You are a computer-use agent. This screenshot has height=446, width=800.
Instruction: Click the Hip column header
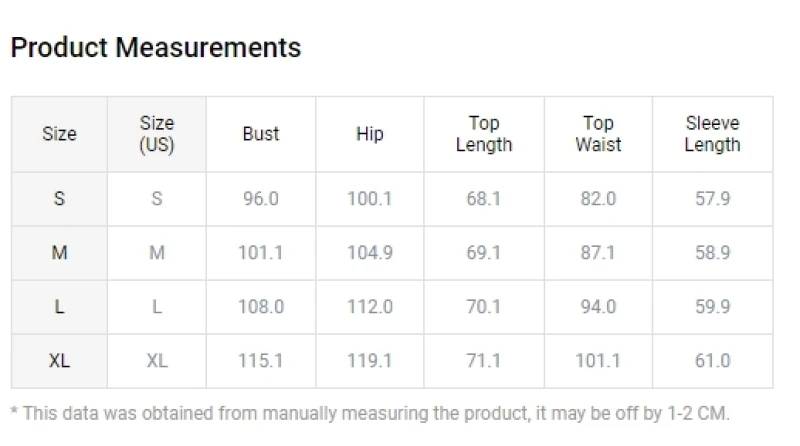[x=369, y=134]
